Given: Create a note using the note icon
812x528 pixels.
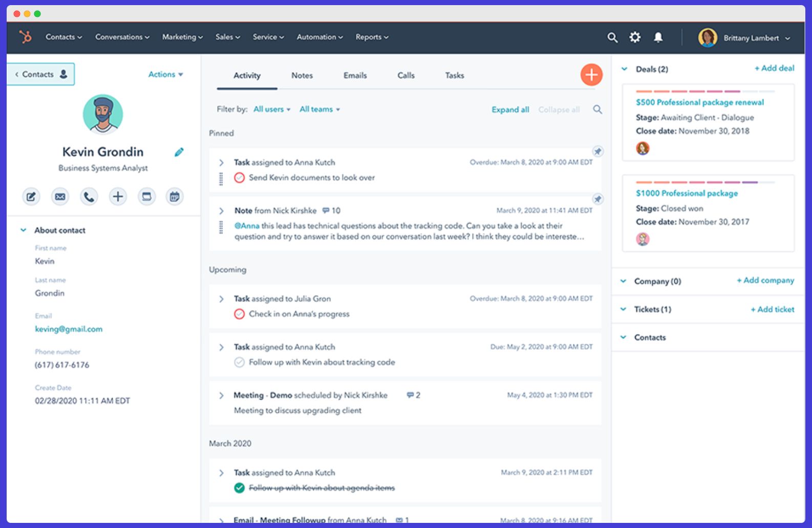Looking at the screenshot, I should [x=31, y=196].
